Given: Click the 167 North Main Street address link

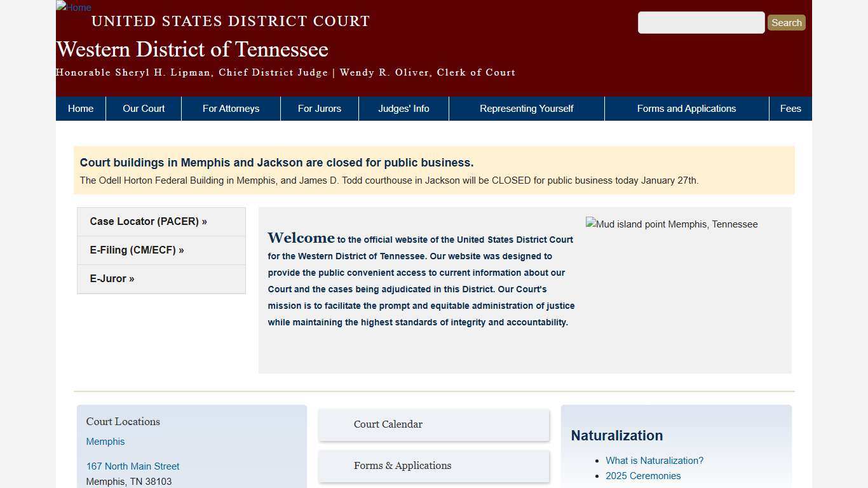Looking at the screenshot, I should 133,466.
